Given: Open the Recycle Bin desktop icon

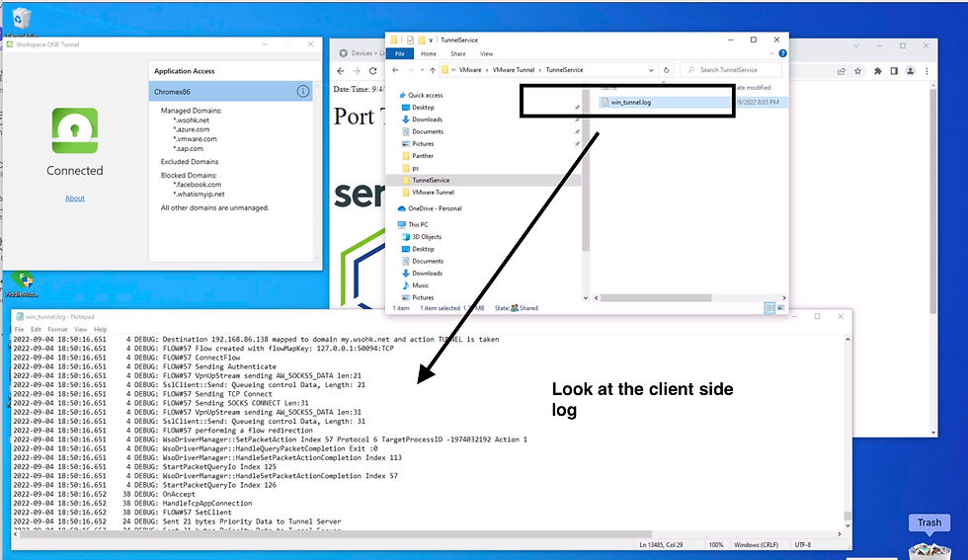Looking at the screenshot, I should pyautogui.click(x=21, y=19).
